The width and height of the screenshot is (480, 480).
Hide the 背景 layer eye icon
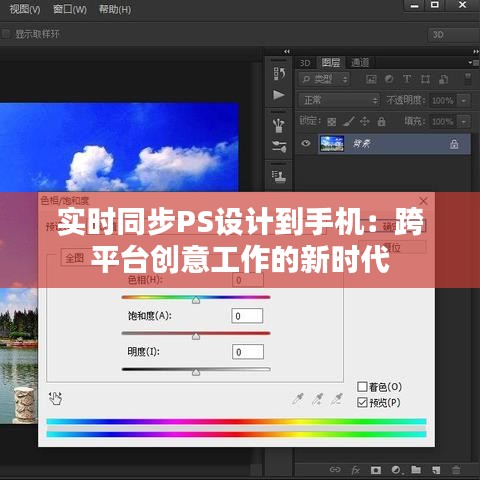click(305, 144)
